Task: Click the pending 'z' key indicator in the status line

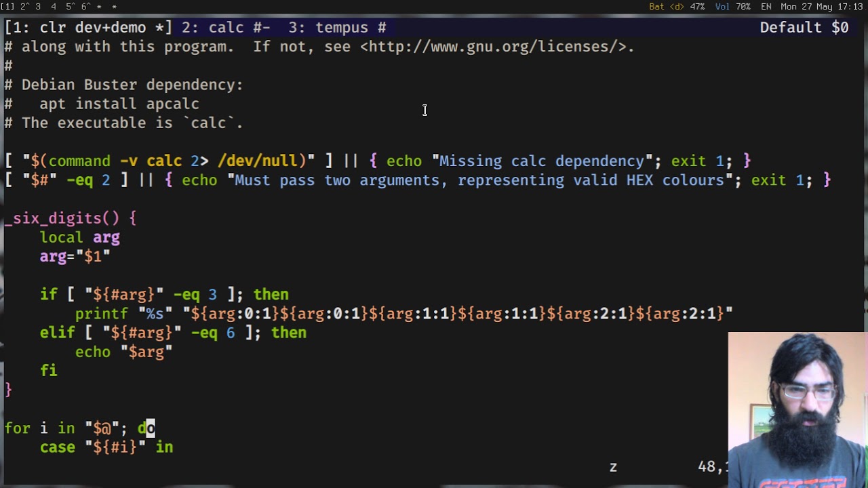Action: [613, 467]
